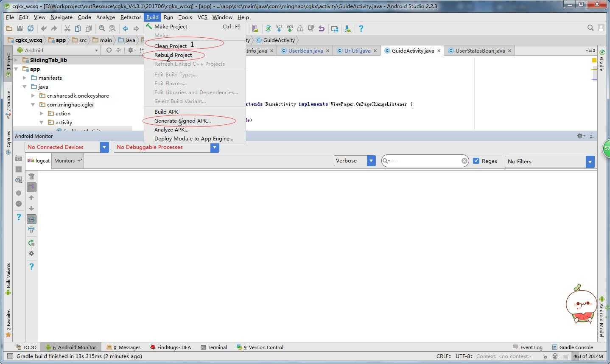
Task: Open the Build Variants side panel
Action: (x=8, y=279)
